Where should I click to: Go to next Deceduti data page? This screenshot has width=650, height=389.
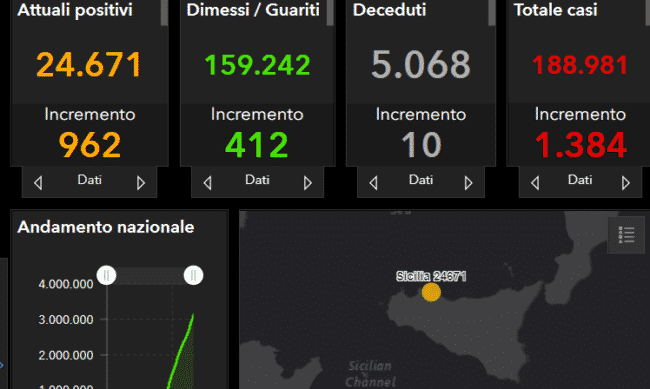(x=468, y=182)
